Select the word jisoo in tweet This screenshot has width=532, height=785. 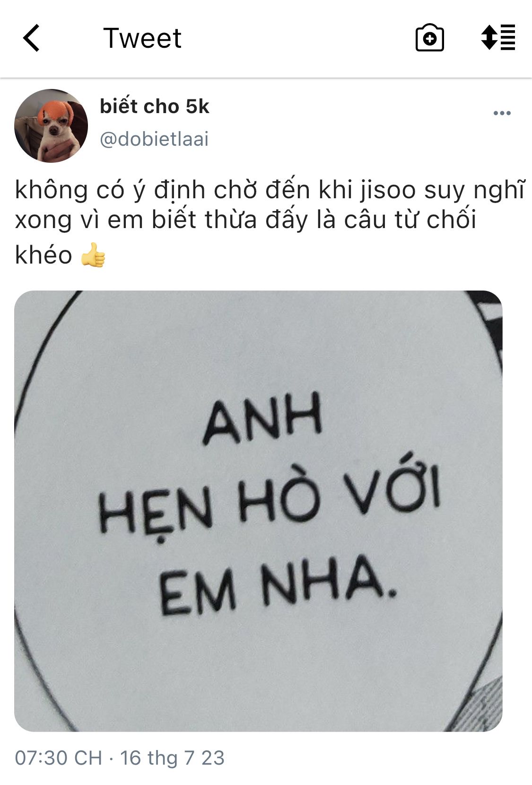coord(387,191)
